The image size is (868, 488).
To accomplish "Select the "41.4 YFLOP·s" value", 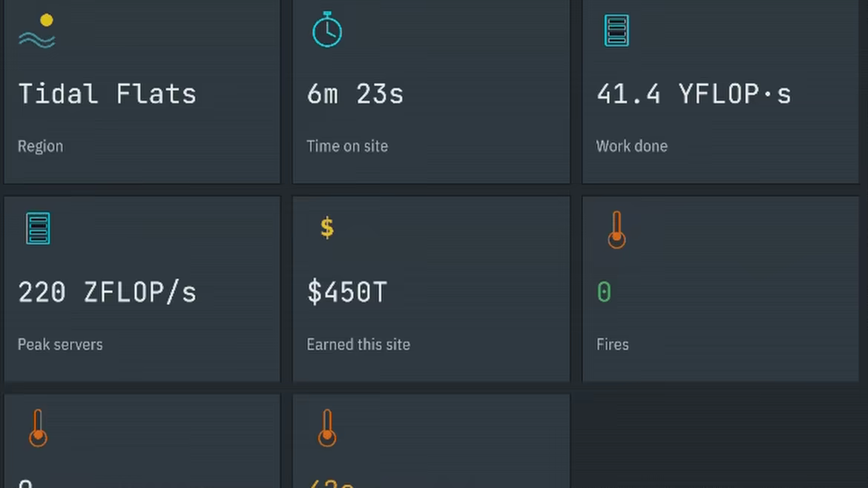I will pos(694,93).
